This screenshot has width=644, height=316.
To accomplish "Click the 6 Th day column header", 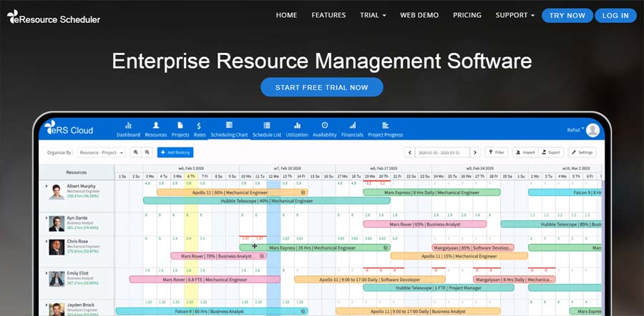I will [191, 176].
